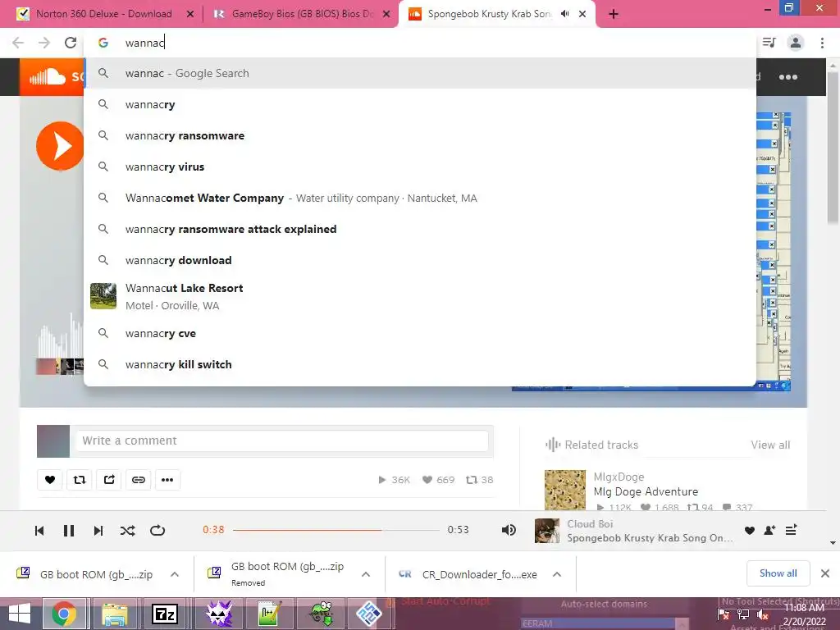Expand options for removed GB boot ROM download
Viewport: 840px width, 630px height.
click(366, 574)
